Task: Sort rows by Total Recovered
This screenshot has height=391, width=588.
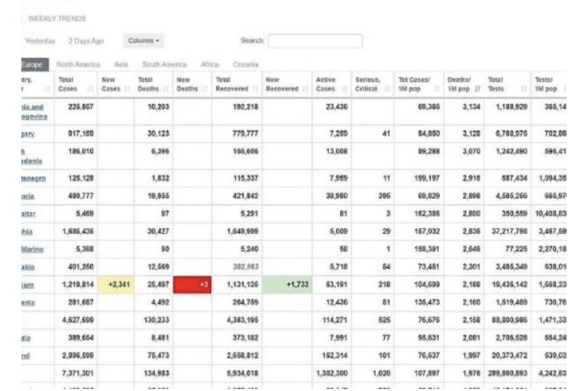Action: pos(232,85)
